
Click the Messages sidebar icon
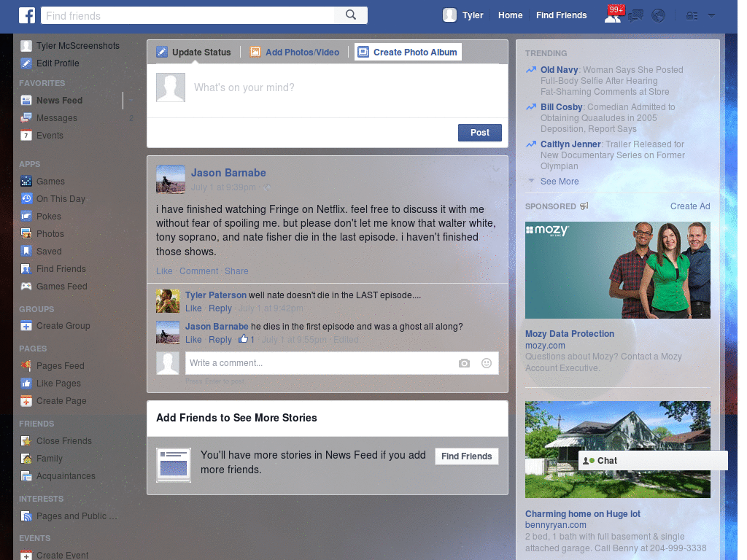26,118
